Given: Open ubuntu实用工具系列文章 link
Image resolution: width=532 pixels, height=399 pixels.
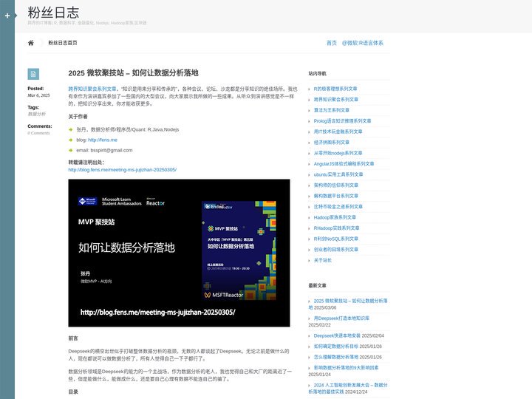Looking at the screenshot, I should point(338,174).
